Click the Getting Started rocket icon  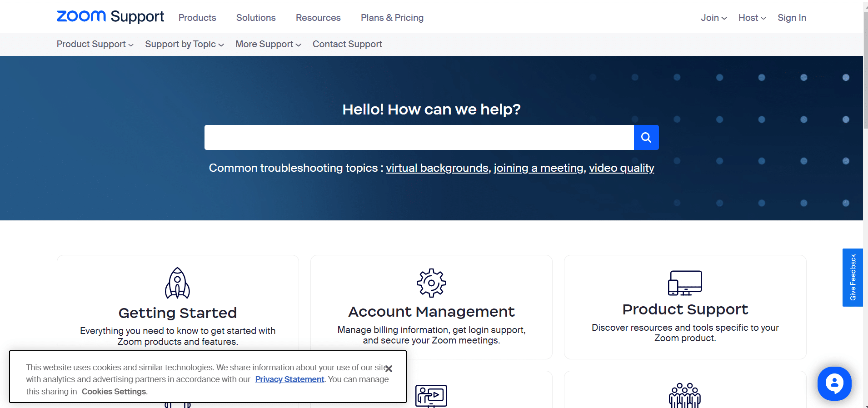click(x=177, y=283)
